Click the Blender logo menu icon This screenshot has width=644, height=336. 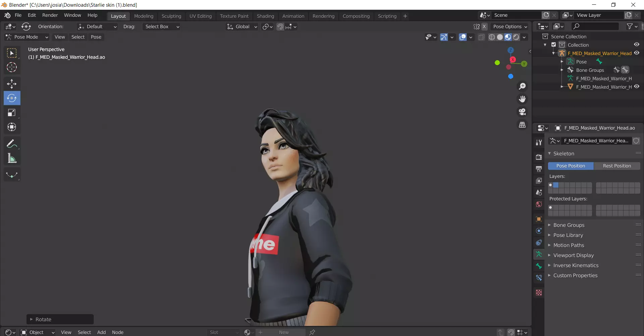click(7, 15)
